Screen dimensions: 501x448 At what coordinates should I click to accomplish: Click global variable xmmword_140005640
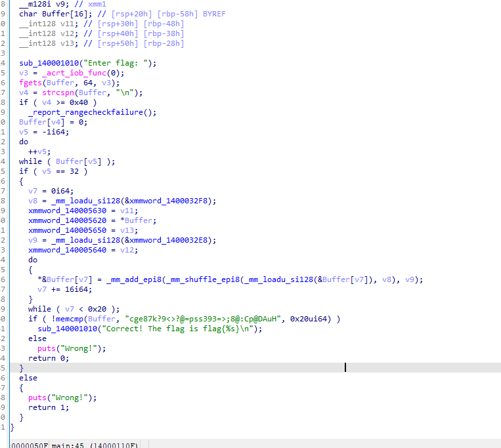(65, 250)
